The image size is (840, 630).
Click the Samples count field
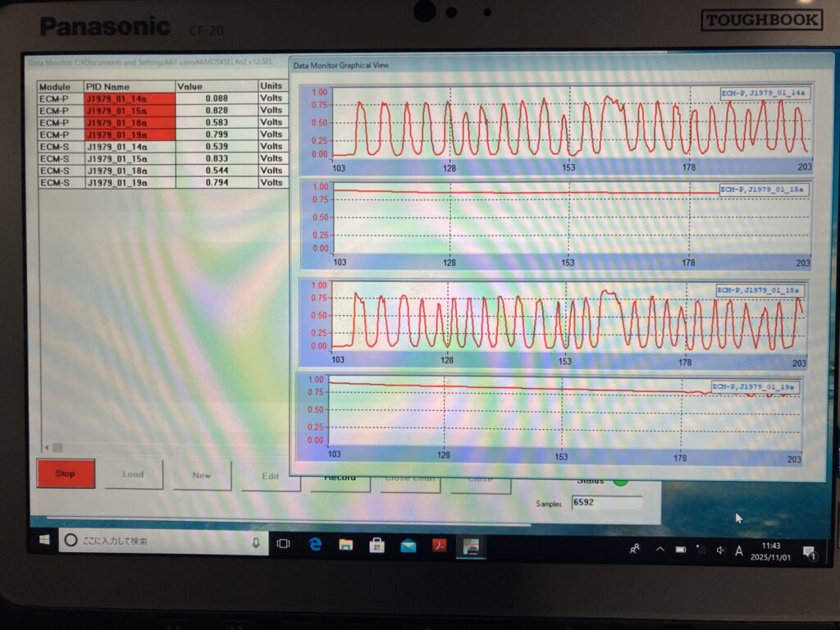605,502
